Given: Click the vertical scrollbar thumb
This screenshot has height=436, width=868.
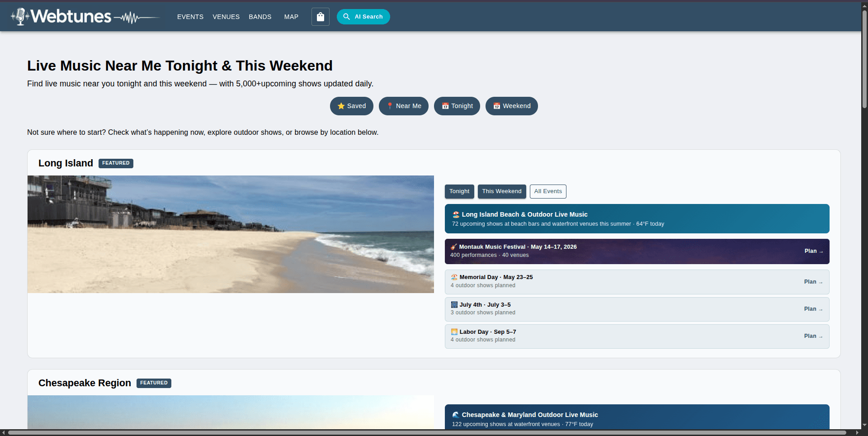Looking at the screenshot, I should (864, 59).
